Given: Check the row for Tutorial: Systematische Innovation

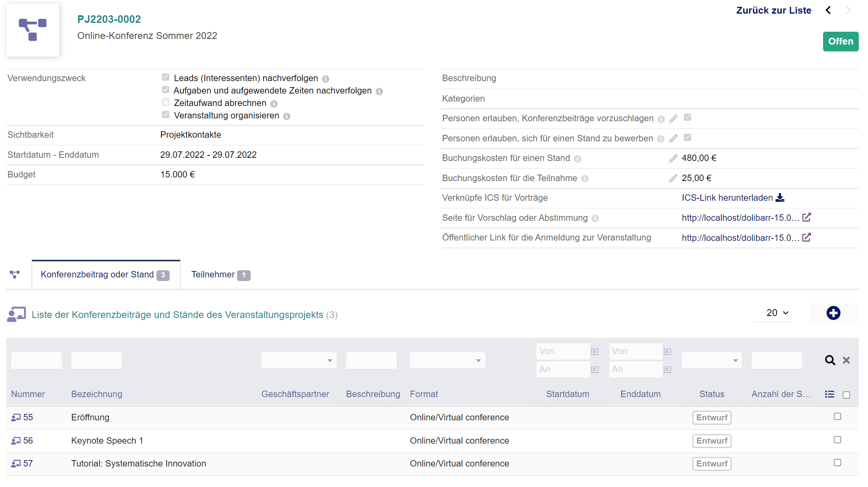Looking at the screenshot, I should coord(838,463).
